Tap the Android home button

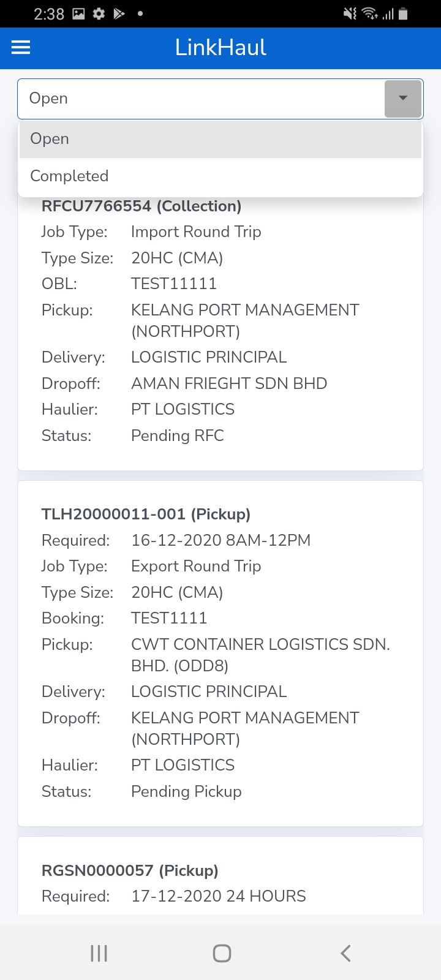click(222, 953)
